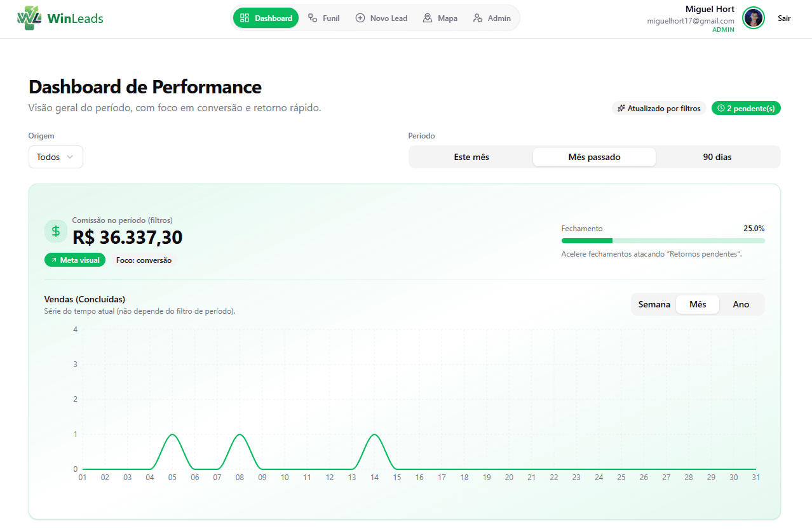Click the Fechamento progress bar
This screenshot has width=812, height=529.
(663, 241)
